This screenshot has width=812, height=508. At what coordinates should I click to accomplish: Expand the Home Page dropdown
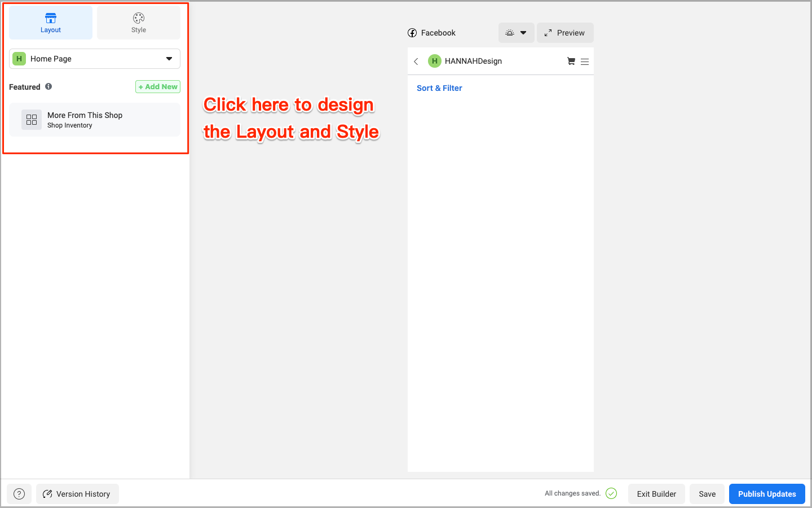tap(95, 59)
